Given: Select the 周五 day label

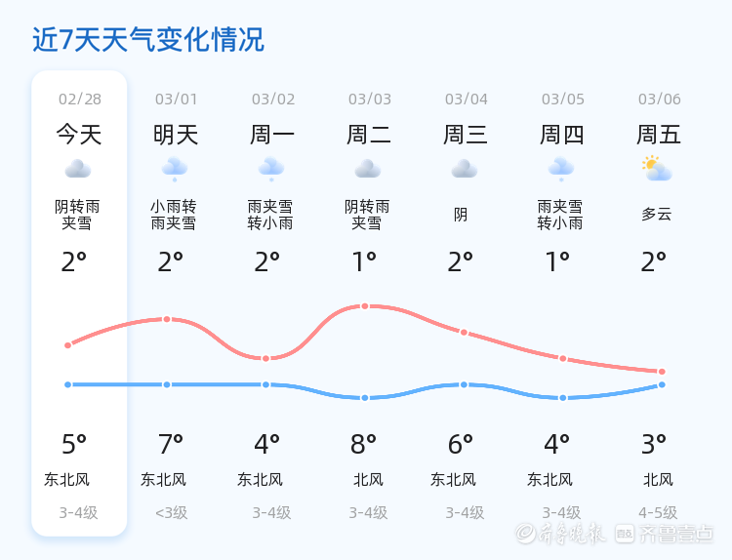Looking at the screenshot, I should click(x=659, y=135).
